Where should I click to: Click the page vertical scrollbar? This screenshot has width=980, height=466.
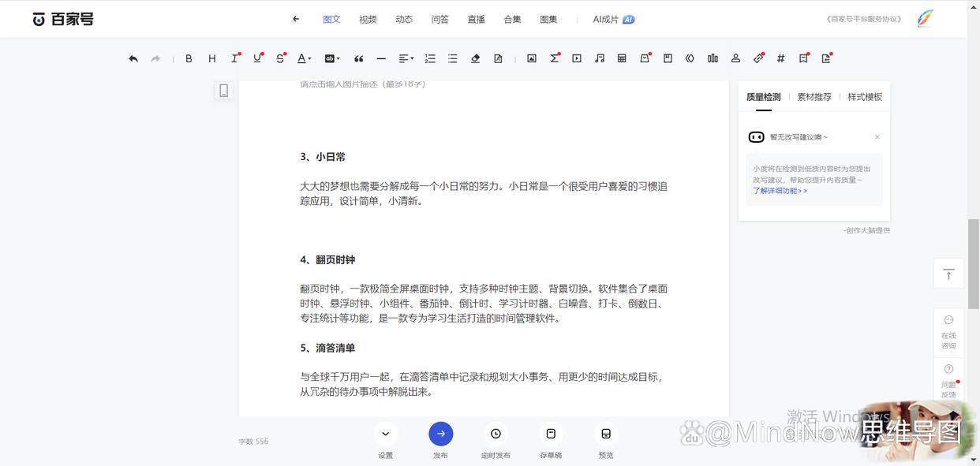[974, 264]
